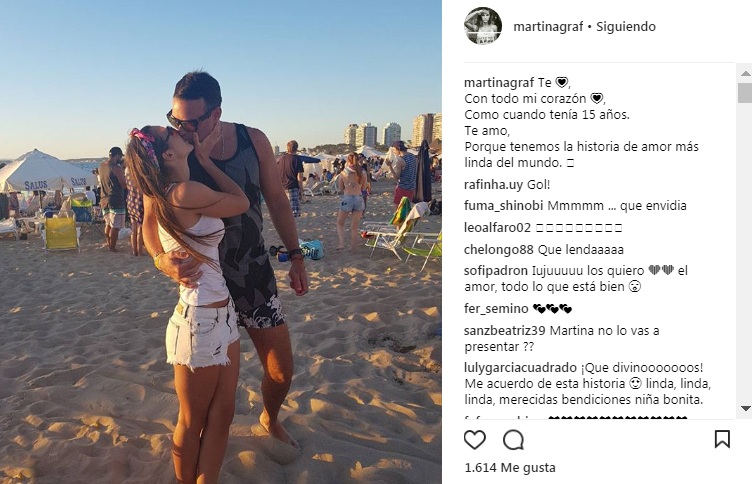Viewport: 752px width, 484px height.
Task: Go to sofipadron's profile
Action: pos(496,271)
